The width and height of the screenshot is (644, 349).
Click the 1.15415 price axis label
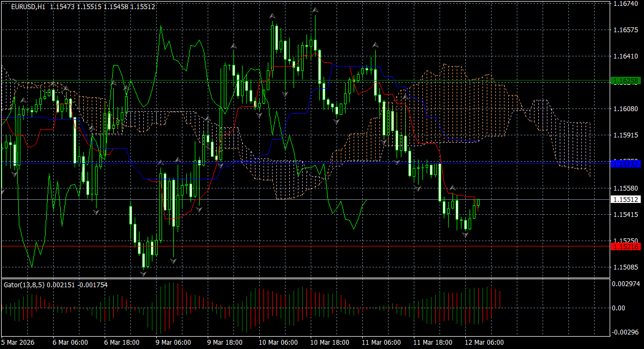tap(625, 215)
